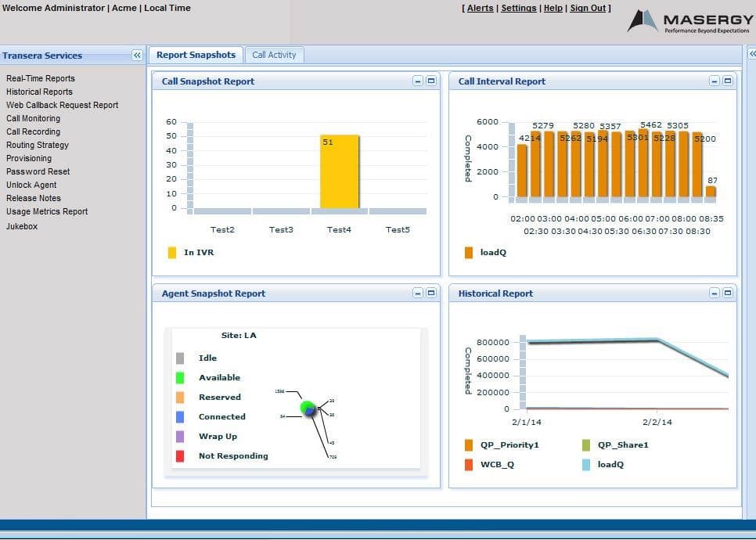
Task: Minimize the Call Snapshot Report panel
Action: 416,79
